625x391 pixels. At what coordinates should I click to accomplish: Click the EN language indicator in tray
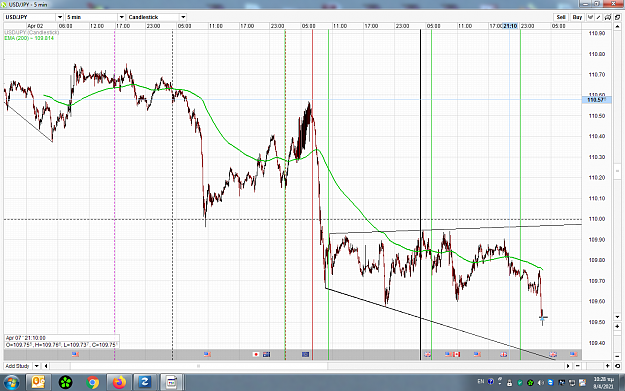481,382
